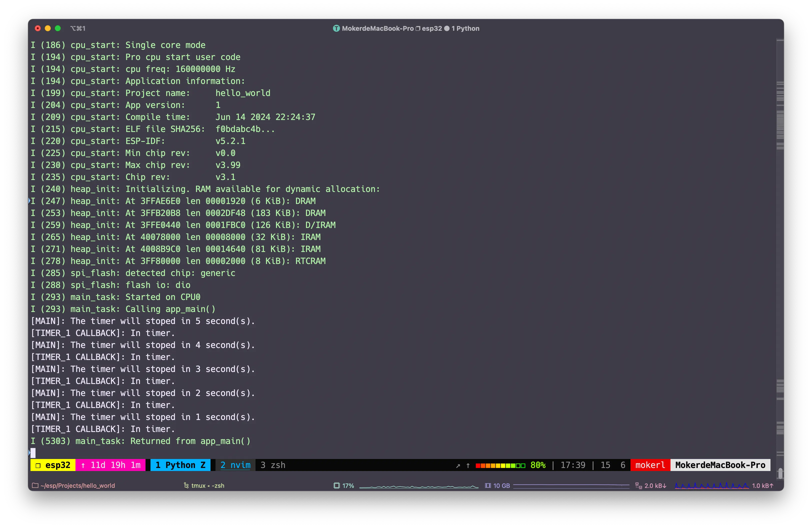
Task: Click the 17:39 clock in tmux status
Action: click(x=573, y=465)
